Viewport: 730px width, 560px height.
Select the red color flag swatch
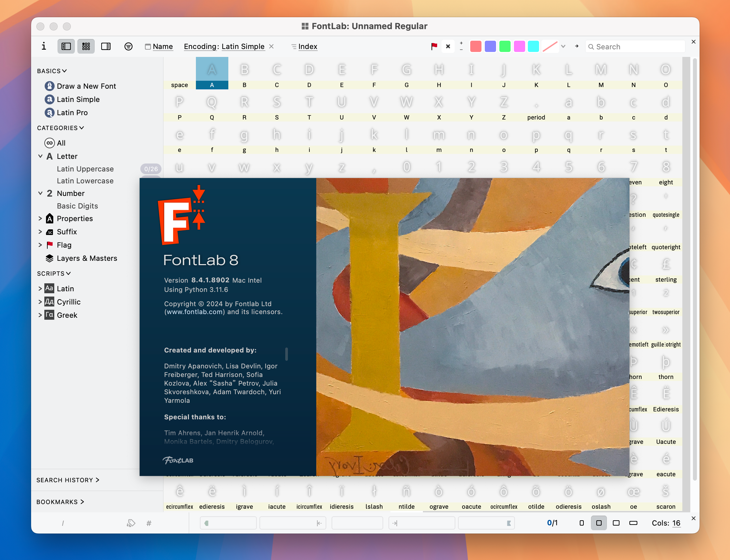click(476, 46)
